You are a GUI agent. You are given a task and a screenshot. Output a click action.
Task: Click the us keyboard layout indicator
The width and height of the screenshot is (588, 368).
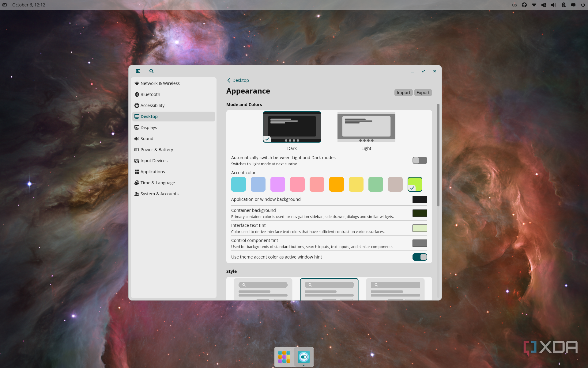point(514,5)
